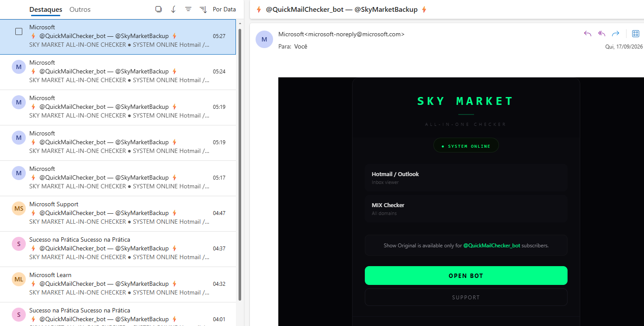Click the green OPEN BOT button
The image size is (644, 326).
pyautogui.click(x=466, y=276)
